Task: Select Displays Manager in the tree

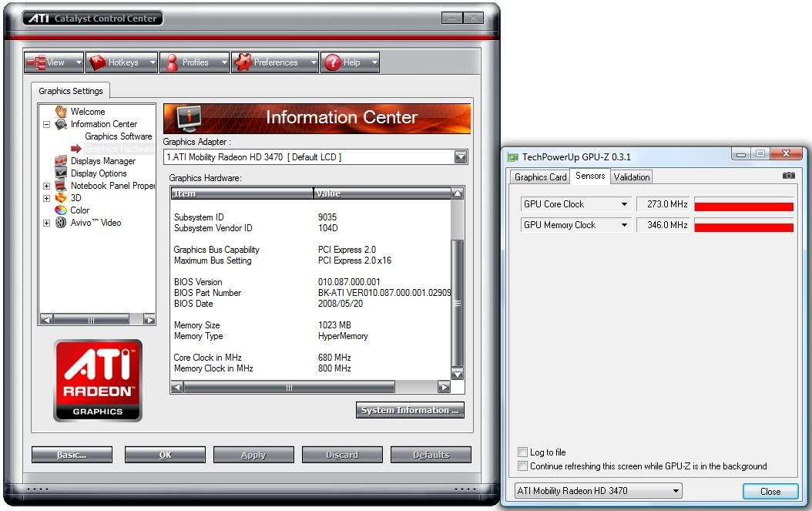Action: click(103, 161)
